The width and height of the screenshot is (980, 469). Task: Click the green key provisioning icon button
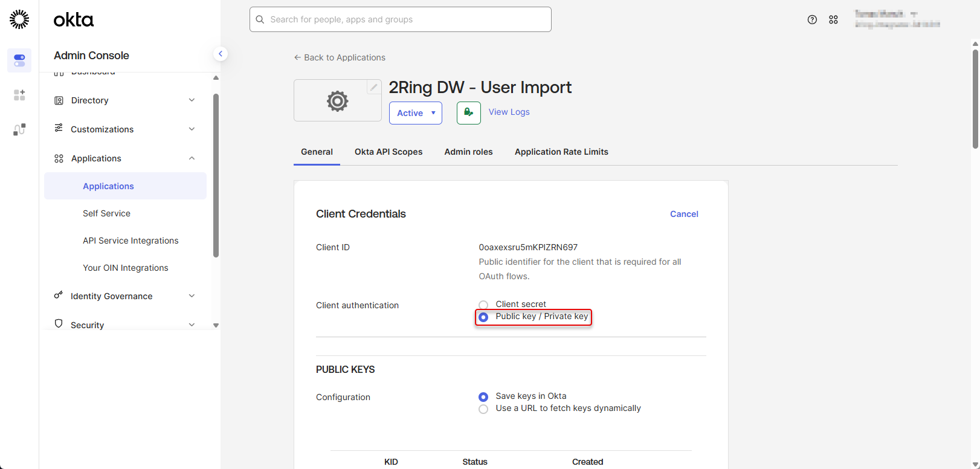click(x=468, y=113)
